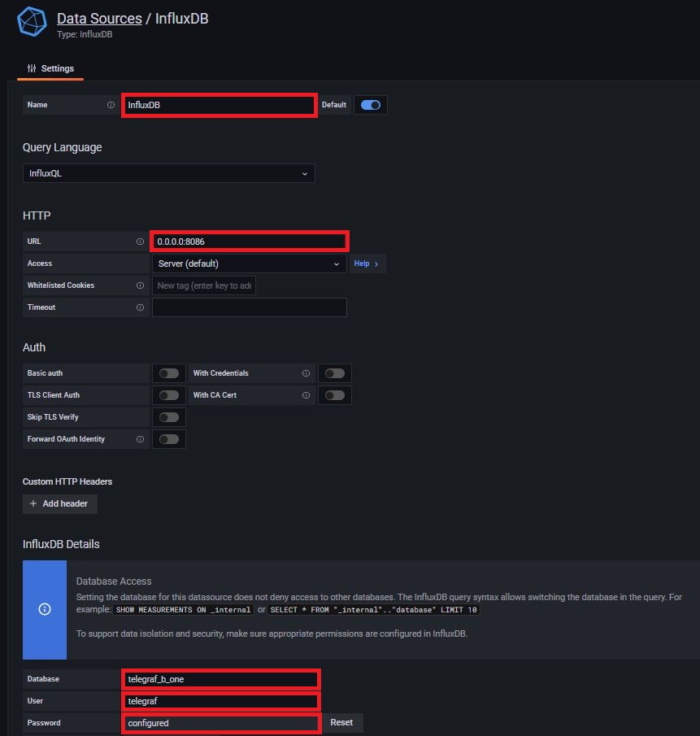Click the Database field telegraf_b_one
700x736 pixels.
pos(221,679)
